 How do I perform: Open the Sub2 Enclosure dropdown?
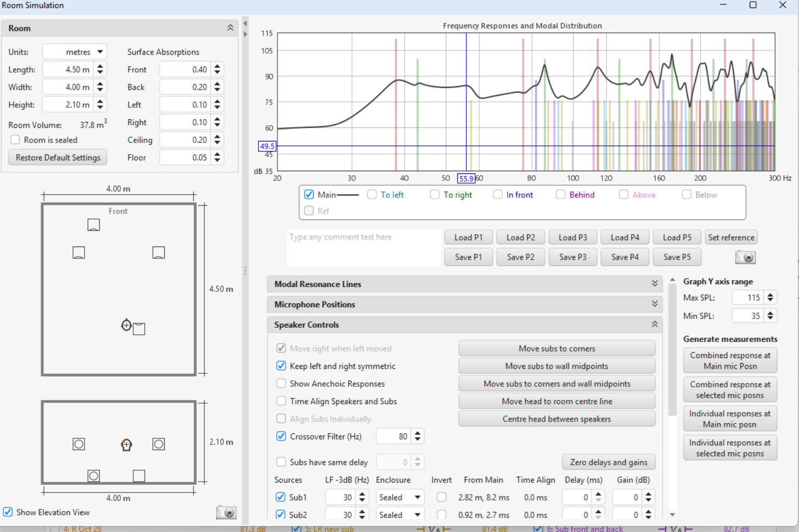(x=400, y=515)
